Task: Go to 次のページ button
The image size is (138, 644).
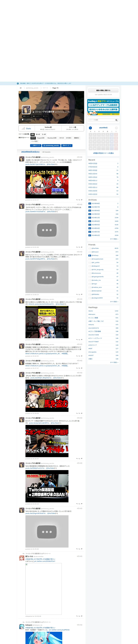Action: [x=67, y=146]
